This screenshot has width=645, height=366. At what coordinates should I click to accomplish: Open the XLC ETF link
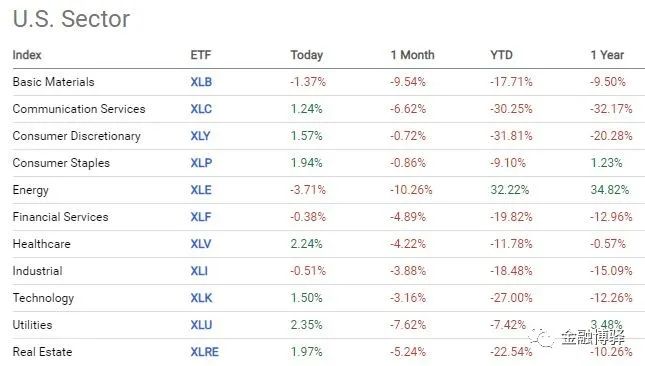click(201, 109)
